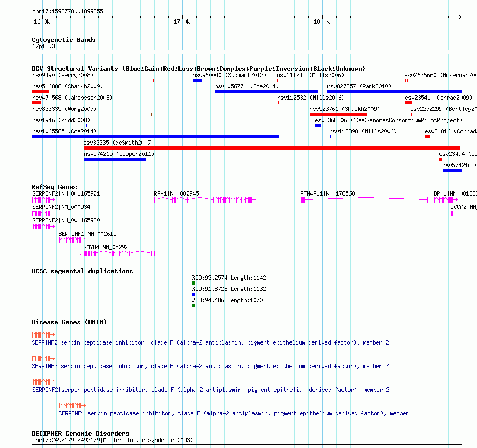Viewport: 477px width, 448px height.
Task: Click the %ID:91.8728|Length:1132 label
Action: click(x=229, y=289)
